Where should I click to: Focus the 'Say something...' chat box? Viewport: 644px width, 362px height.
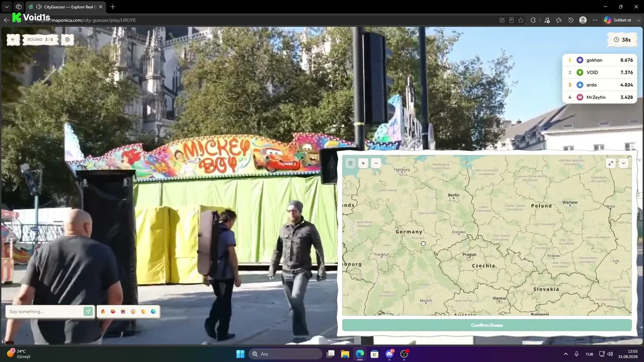pos(45,312)
